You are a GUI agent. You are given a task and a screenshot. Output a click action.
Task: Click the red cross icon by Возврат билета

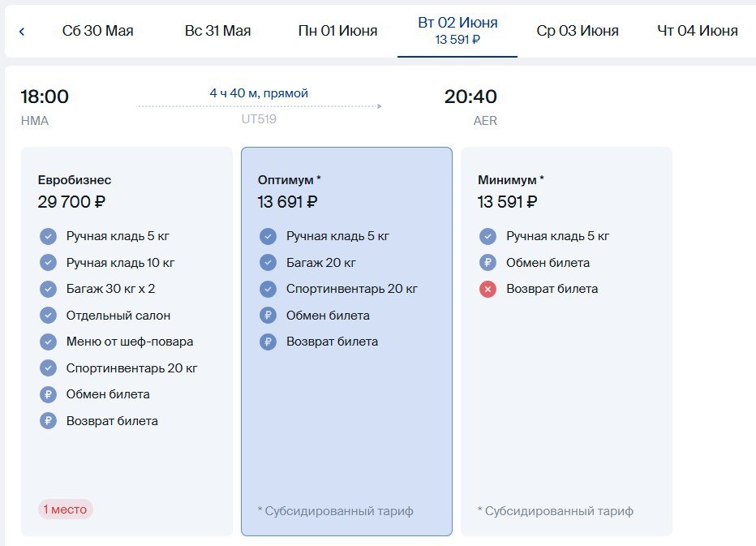(488, 289)
